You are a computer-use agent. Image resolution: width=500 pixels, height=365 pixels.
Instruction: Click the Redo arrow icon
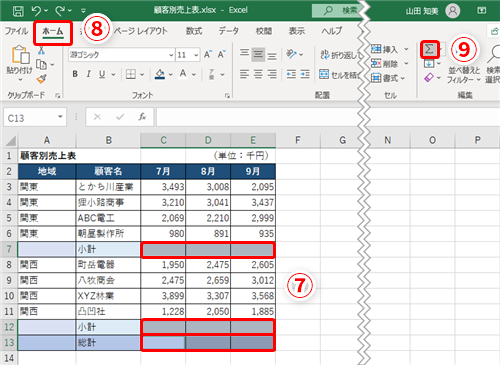click(60, 11)
